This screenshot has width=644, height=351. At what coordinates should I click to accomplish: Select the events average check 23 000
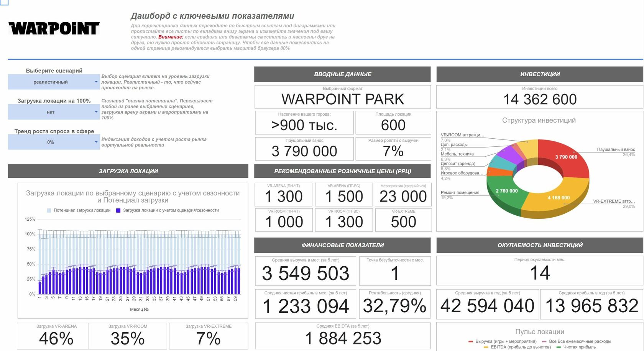click(403, 197)
